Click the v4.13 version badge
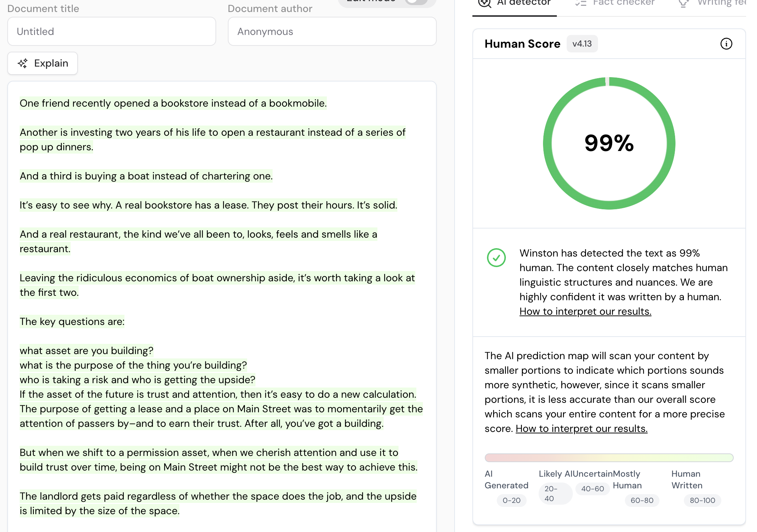The height and width of the screenshot is (532, 757). (582, 44)
